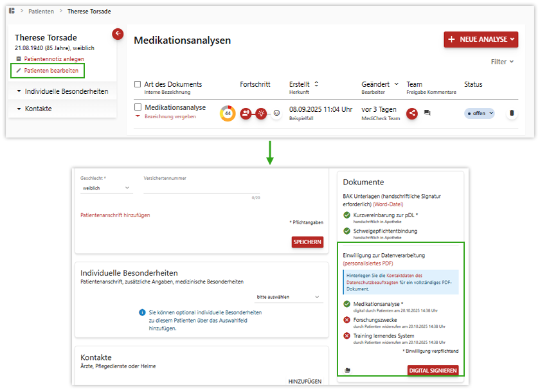Go to Patienten in the breadcrumb

(x=41, y=12)
